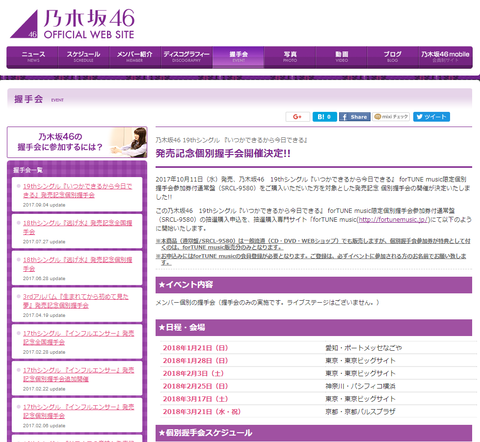Click the 2017.09.04 update date text
This screenshot has width=480, height=442.
point(44,205)
